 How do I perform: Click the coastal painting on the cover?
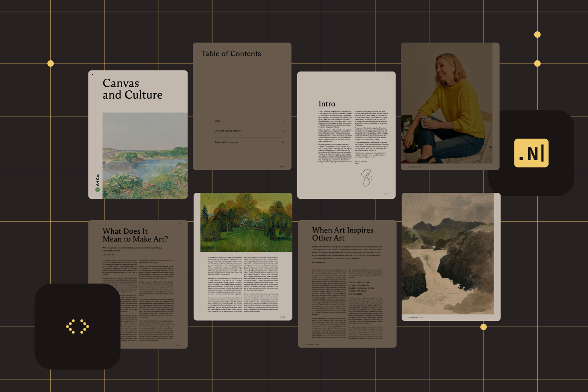(145, 155)
